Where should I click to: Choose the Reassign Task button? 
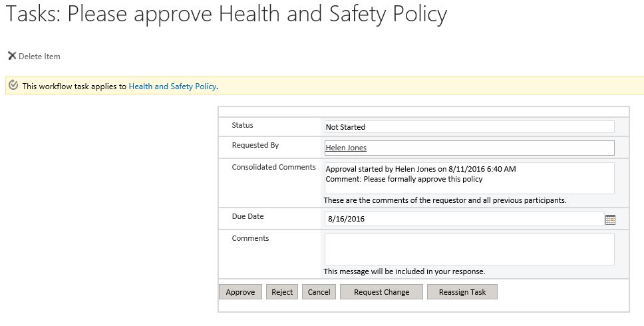(x=462, y=292)
